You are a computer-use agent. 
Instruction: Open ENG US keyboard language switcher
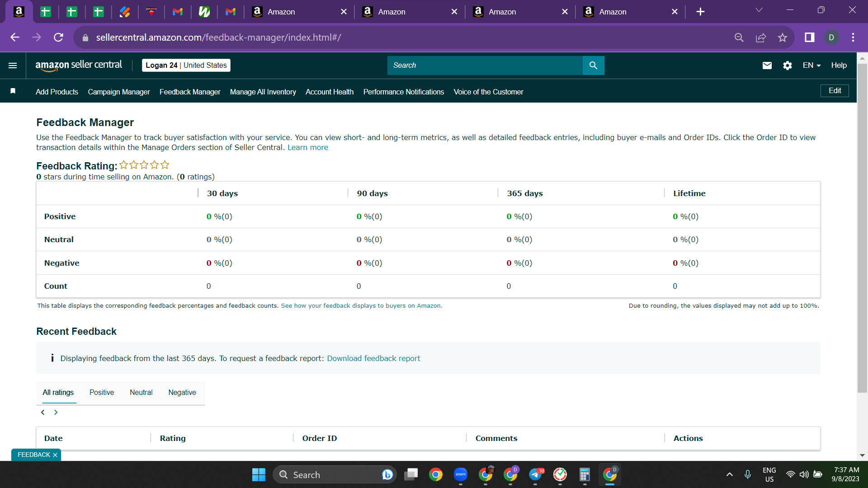coord(769,474)
